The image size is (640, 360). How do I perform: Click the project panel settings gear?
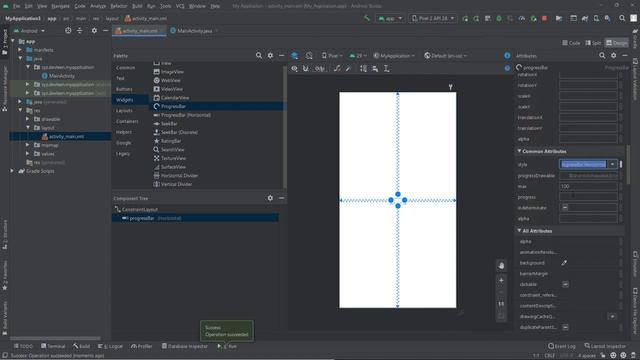tap(94, 31)
